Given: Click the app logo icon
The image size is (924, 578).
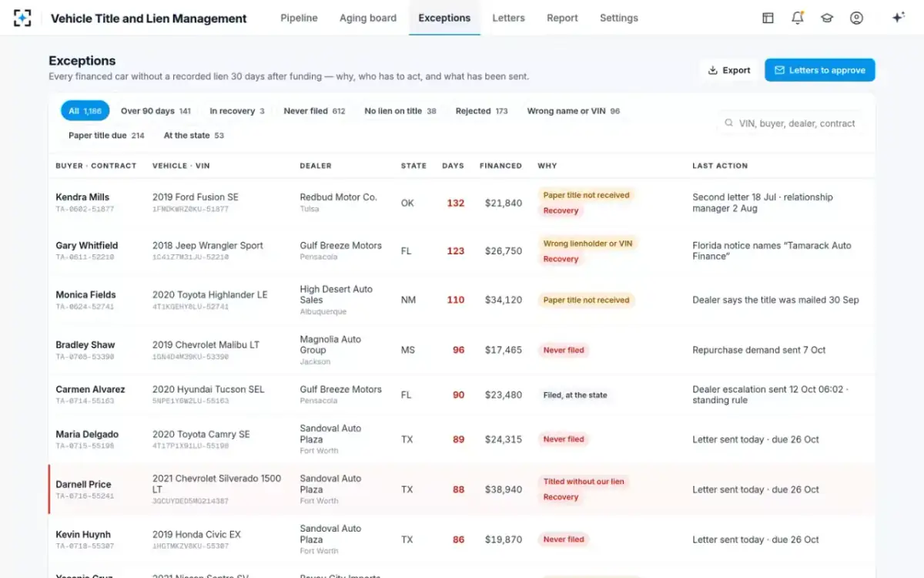Looking at the screenshot, I should (x=22, y=18).
